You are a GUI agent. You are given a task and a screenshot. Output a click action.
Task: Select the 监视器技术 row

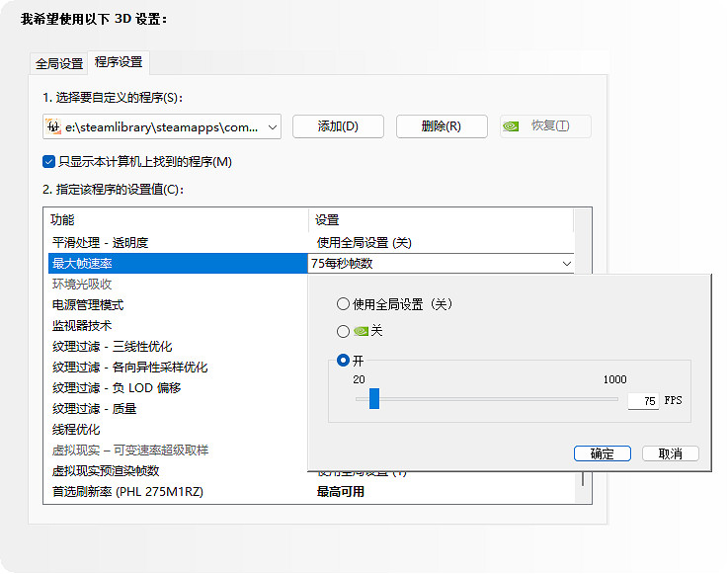click(x=178, y=326)
